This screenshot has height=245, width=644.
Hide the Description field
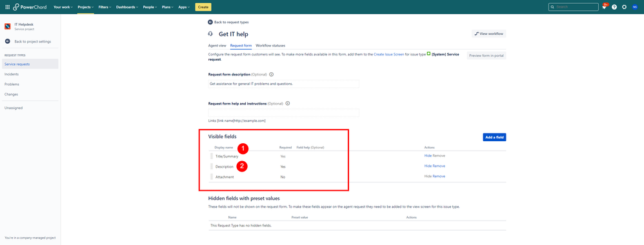(428, 166)
